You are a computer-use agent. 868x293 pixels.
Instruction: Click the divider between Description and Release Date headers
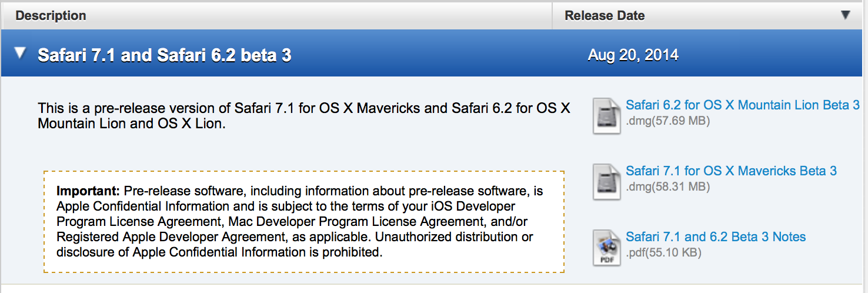point(552,16)
